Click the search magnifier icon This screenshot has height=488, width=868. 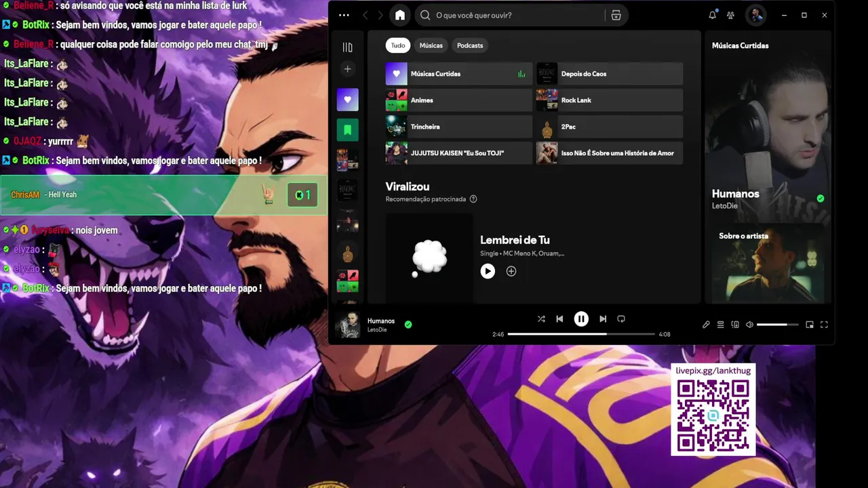pos(425,15)
